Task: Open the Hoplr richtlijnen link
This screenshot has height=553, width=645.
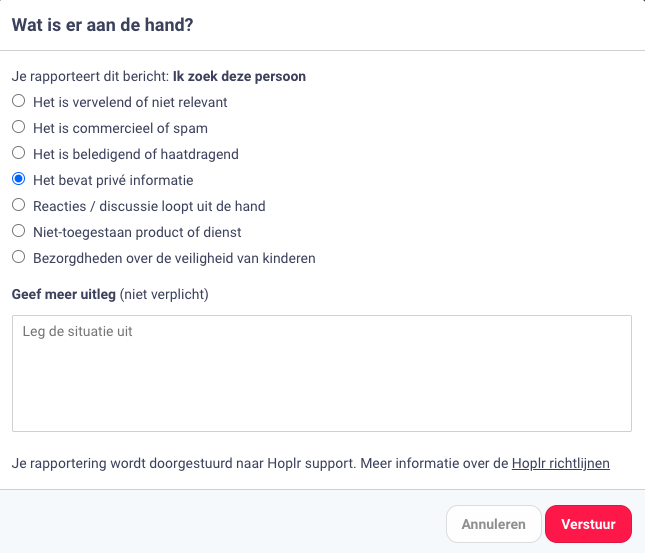Action: [x=560, y=464]
